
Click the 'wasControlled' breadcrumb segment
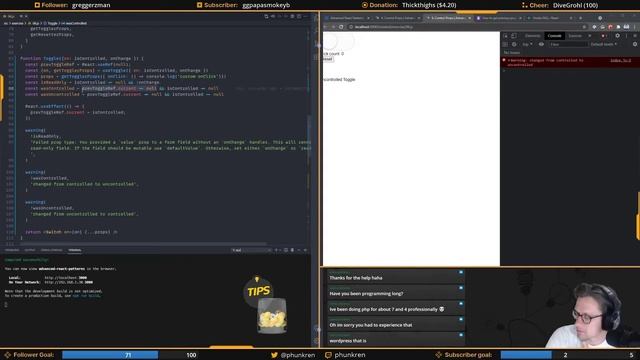pos(75,23)
